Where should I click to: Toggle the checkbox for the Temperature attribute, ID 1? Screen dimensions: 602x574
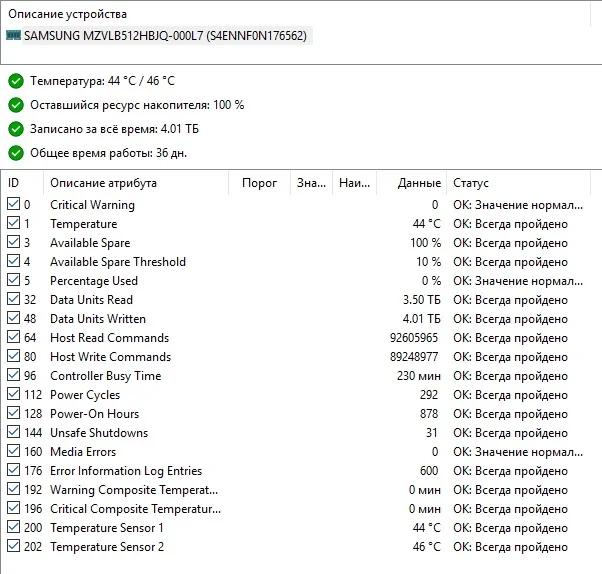tap(13, 223)
